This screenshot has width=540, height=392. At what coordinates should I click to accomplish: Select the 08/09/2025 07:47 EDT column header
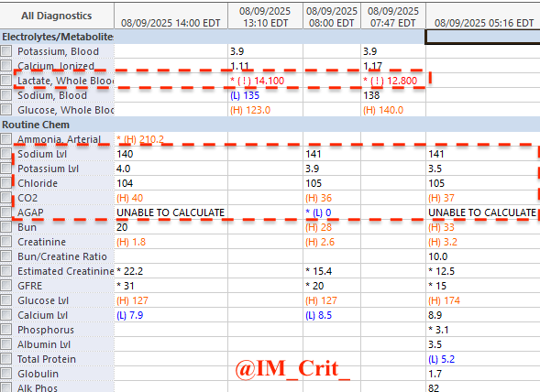pyautogui.click(x=393, y=16)
